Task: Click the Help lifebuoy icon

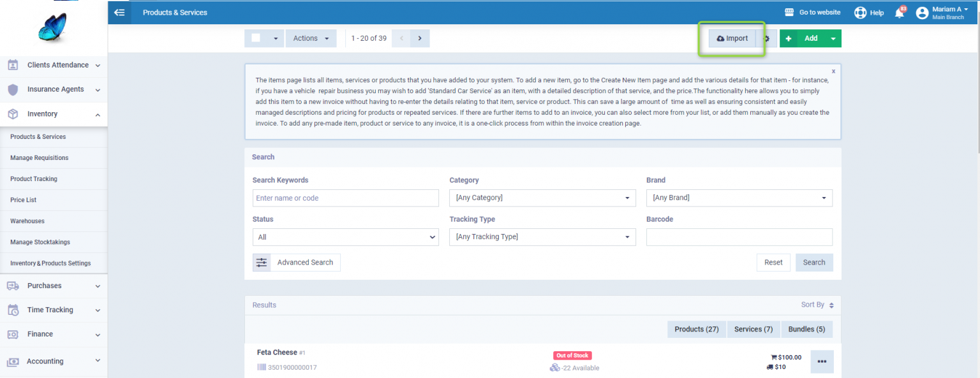Action: (861, 13)
